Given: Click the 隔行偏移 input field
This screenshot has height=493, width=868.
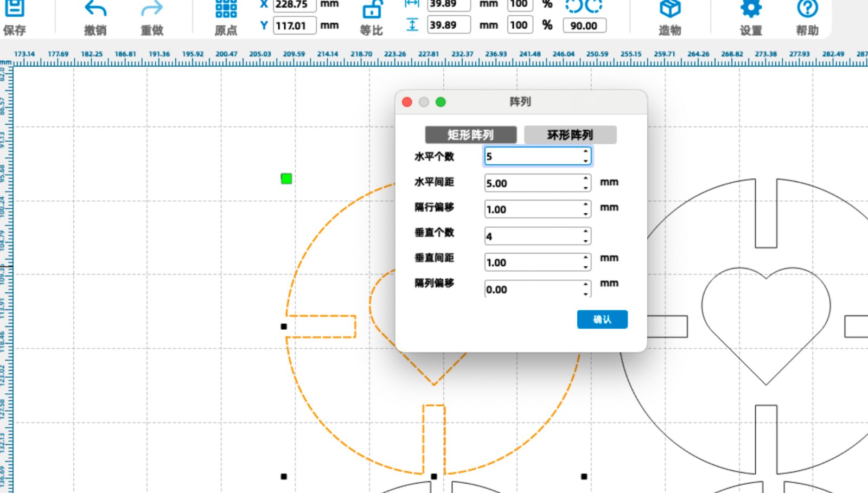Looking at the screenshot, I should [538, 209].
